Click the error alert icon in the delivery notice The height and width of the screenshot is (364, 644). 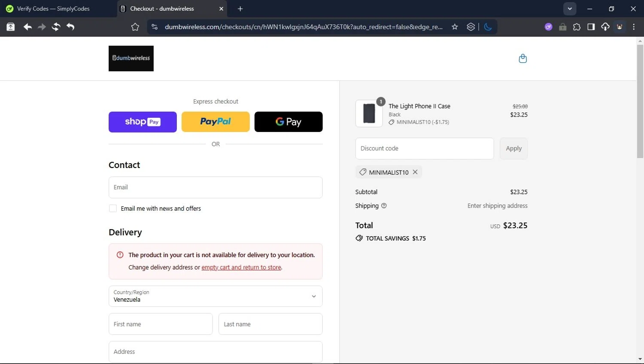(x=120, y=255)
